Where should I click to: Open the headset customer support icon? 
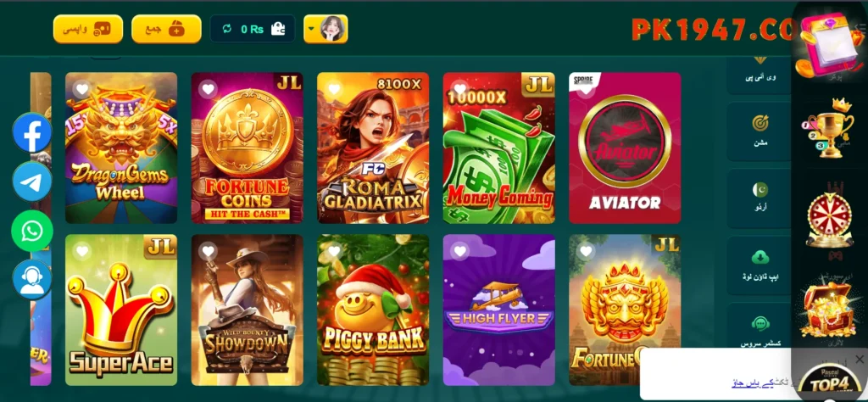click(x=32, y=280)
